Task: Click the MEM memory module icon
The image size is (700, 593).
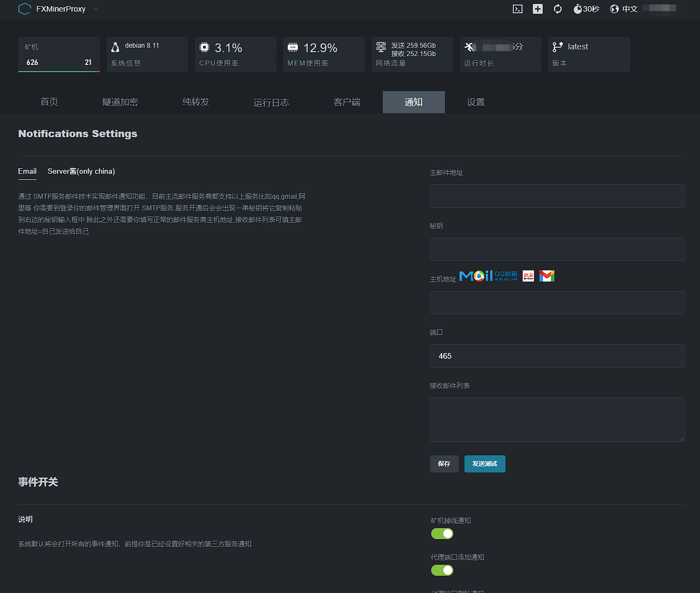Action: click(293, 47)
